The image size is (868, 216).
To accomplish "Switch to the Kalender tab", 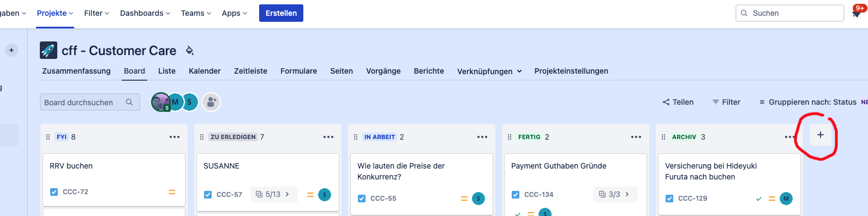I will tap(205, 71).
